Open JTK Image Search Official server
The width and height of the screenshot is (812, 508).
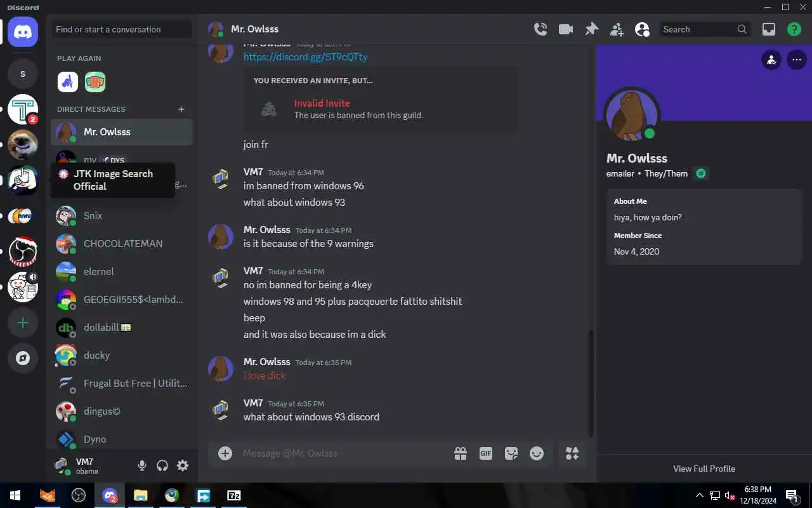click(23, 181)
